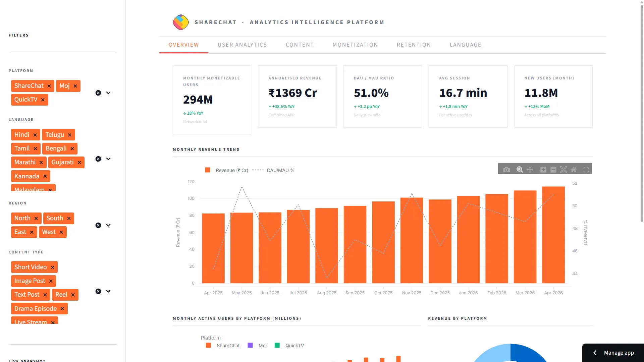
Task: Zoom out using the minus icon on the chart
Action: (x=553, y=170)
